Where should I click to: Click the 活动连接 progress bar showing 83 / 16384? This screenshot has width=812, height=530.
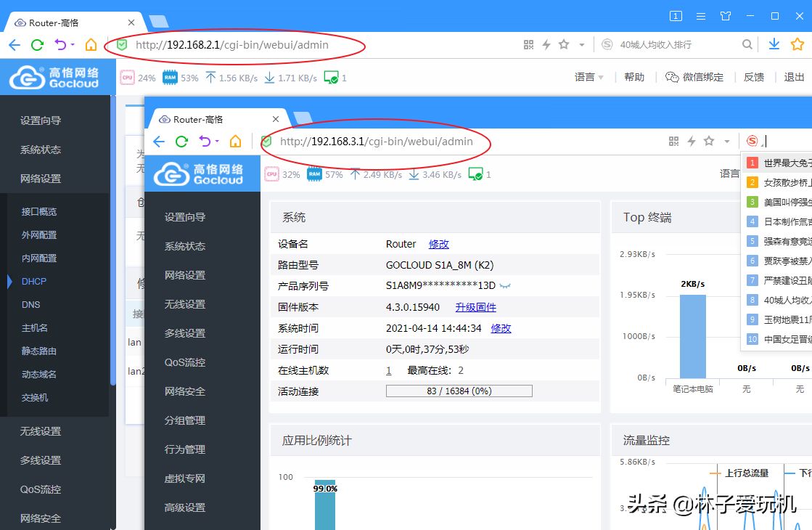pyautogui.click(x=459, y=391)
